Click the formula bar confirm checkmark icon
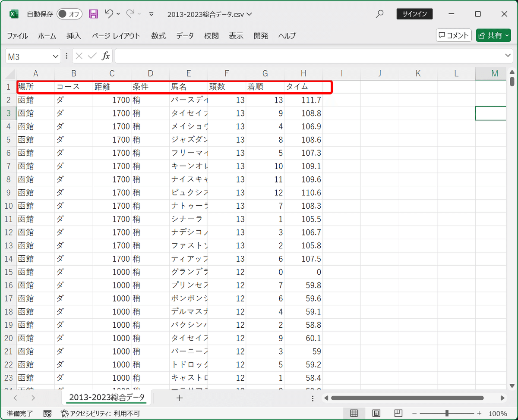 click(92, 56)
